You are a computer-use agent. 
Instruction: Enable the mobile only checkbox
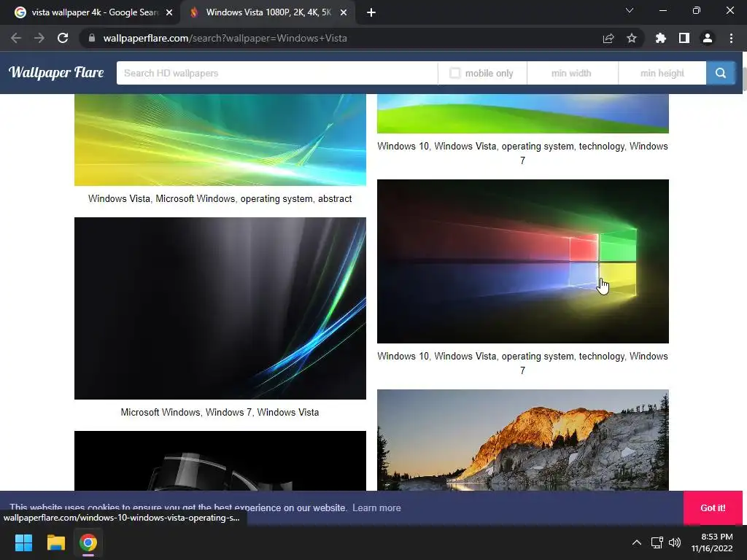pos(455,73)
